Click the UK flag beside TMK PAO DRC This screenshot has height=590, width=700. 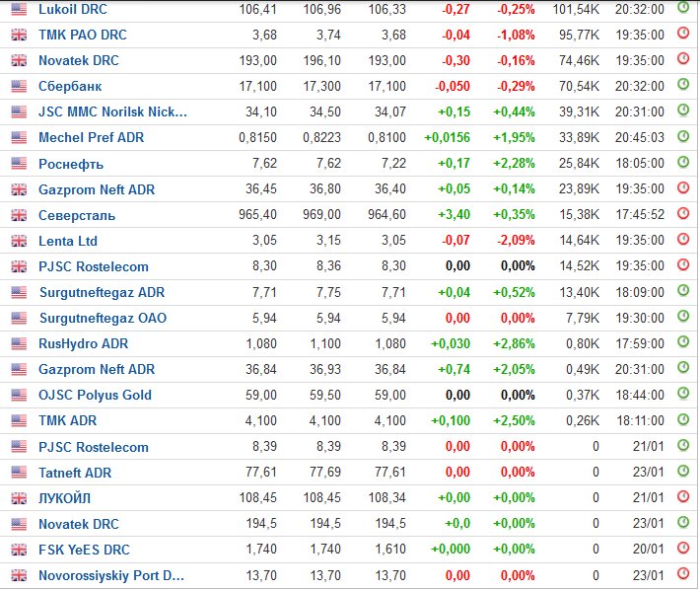click(19, 35)
